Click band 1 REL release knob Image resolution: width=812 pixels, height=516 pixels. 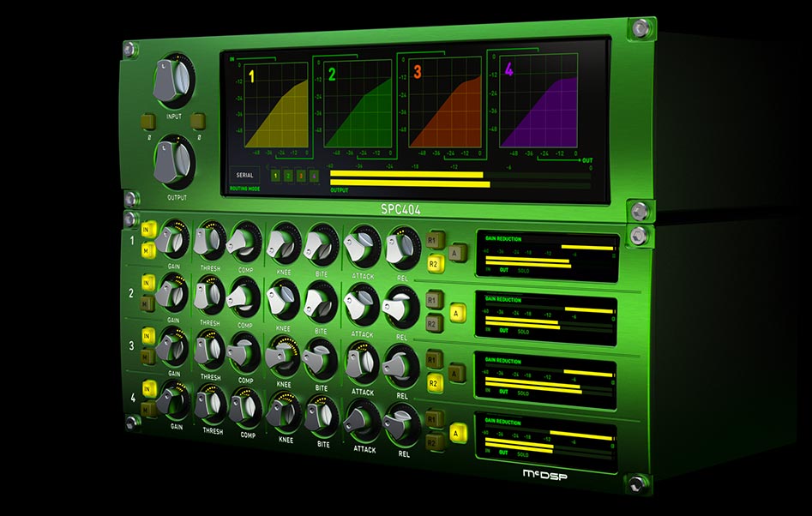[400, 247]
